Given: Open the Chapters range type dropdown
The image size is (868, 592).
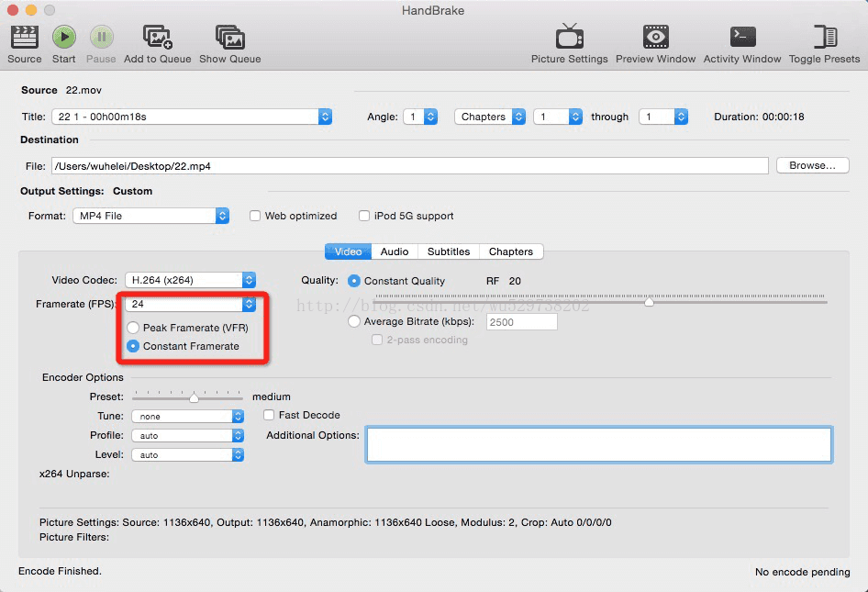Looking at the screenshot, I should pyautogui.click(x=490, y=117).
